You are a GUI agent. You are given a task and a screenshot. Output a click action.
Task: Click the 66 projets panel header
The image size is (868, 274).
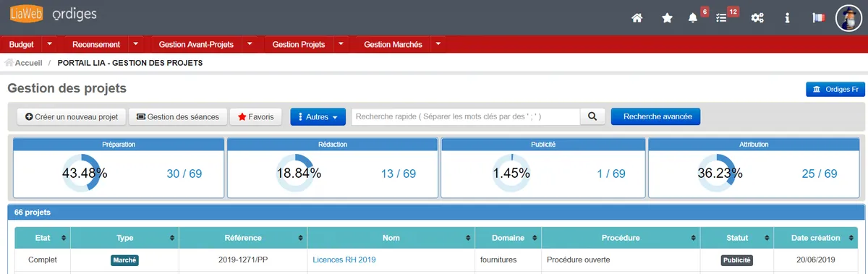pos(436,213)
